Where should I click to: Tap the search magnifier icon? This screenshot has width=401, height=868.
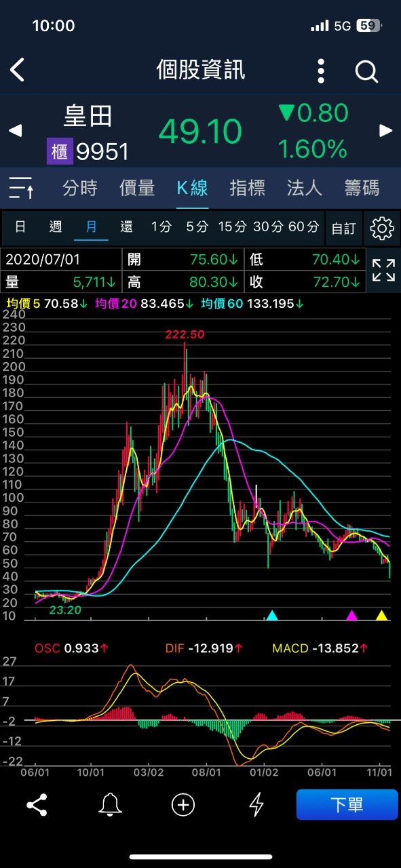click(366, 71)
